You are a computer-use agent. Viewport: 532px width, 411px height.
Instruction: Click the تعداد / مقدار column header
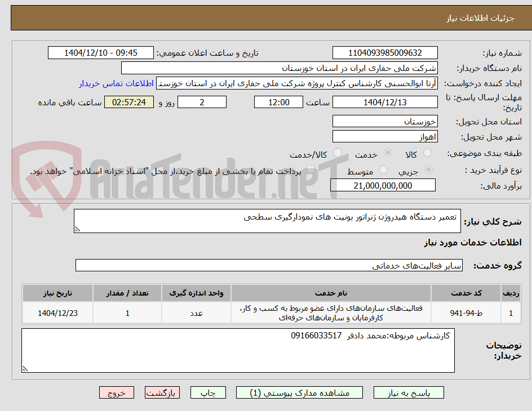click(127, 293)
